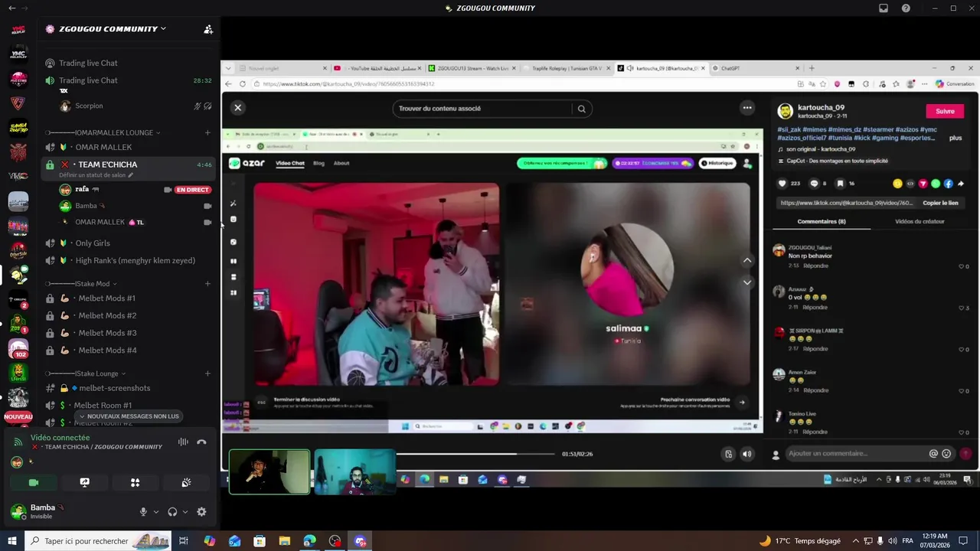Click the second participant webcam thumbnail

point(355,472)
